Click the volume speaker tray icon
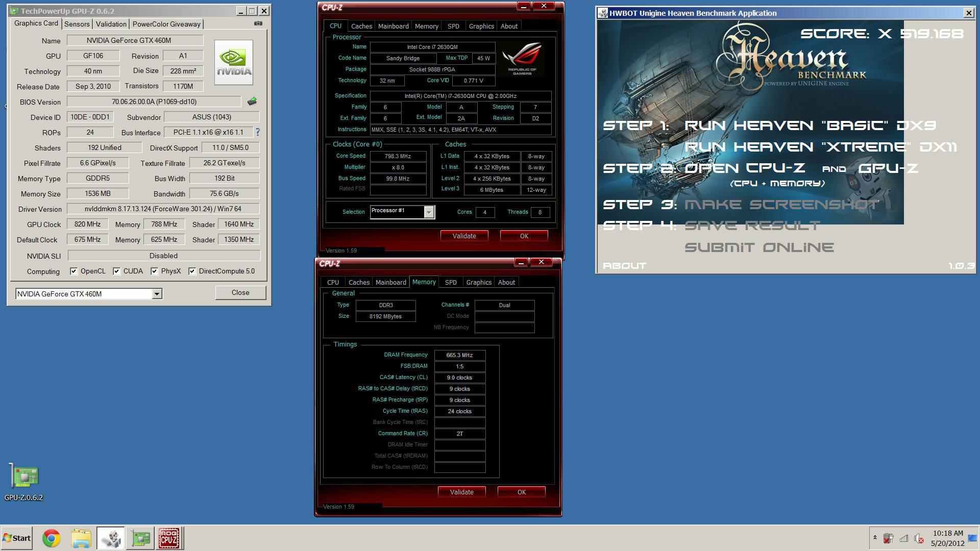980x551 pixels. (919, 538)
